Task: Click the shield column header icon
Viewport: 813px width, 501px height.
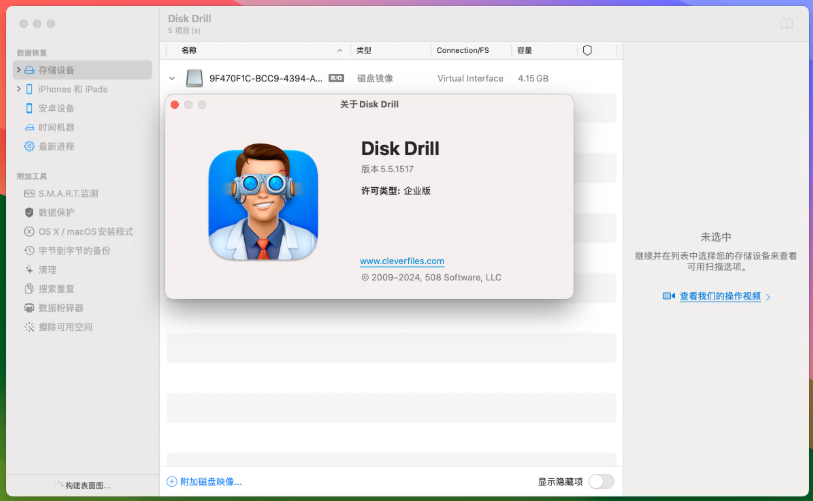Action: click(x=587, y=50)
